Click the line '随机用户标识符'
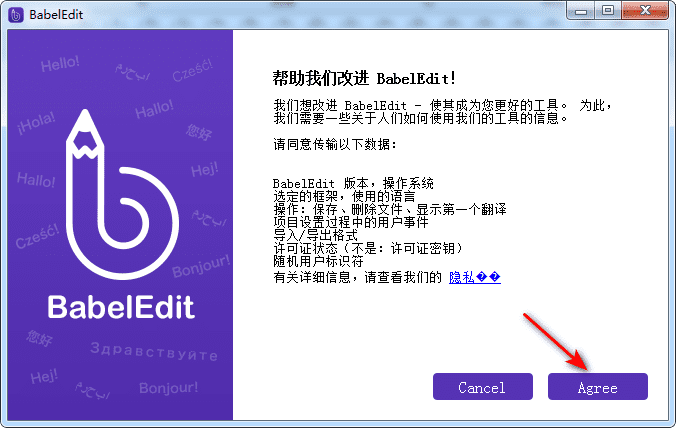 coord(318,261)
